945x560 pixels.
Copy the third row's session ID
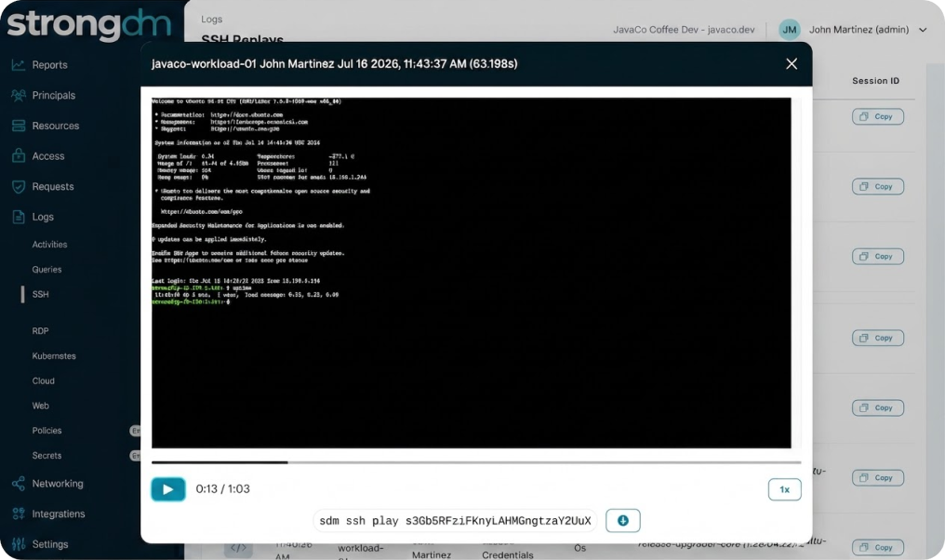tap(877, 256)
